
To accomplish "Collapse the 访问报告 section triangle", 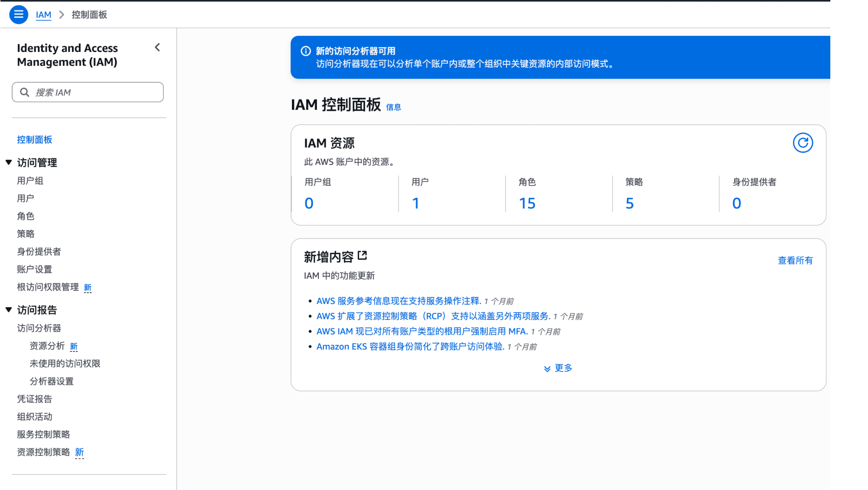I will coord(9,310).
